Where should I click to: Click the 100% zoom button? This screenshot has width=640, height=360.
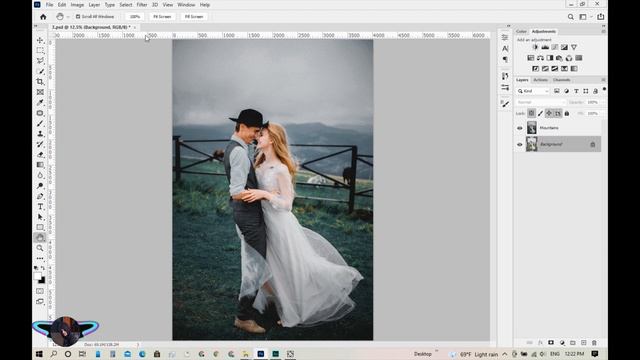134,17
